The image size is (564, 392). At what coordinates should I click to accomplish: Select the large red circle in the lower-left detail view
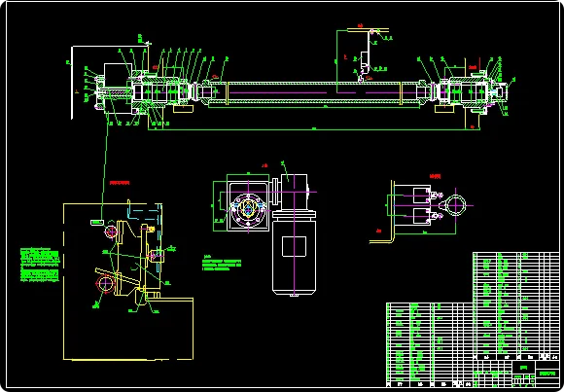pyautogui.click(x=105, y=284)
